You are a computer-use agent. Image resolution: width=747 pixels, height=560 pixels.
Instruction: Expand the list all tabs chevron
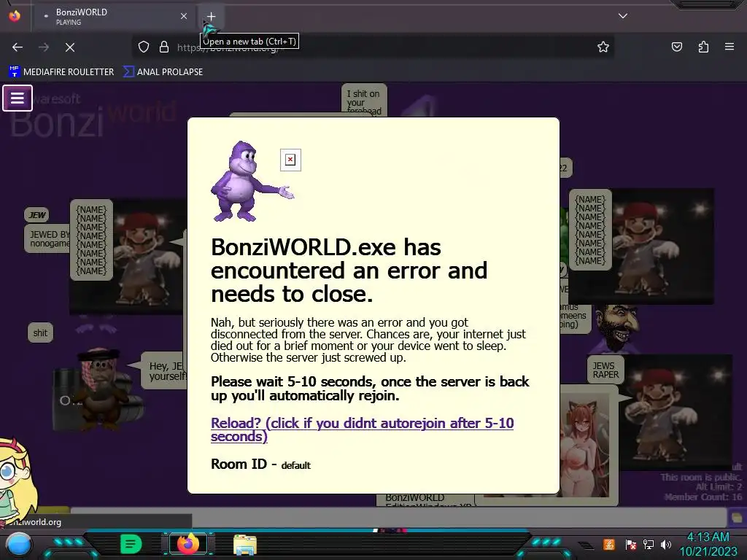(x=622, y=16)
